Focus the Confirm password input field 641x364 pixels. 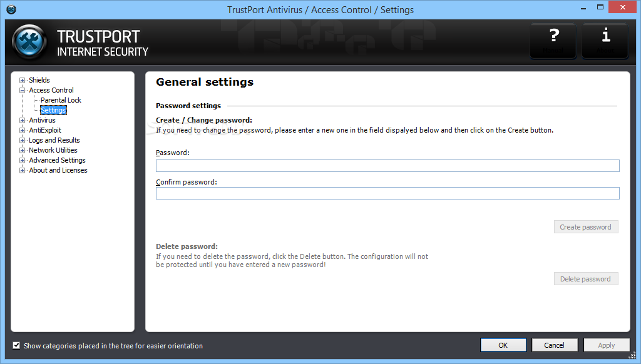pos(387,193)
